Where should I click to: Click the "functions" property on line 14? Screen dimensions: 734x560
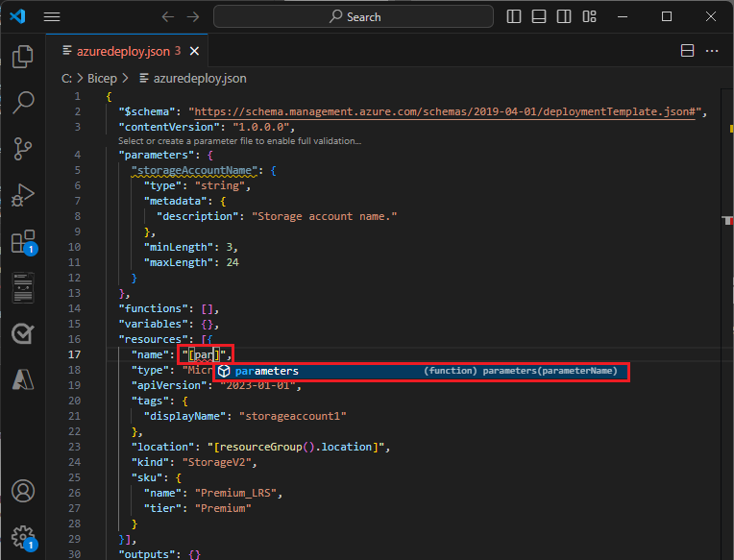[153, 308]
